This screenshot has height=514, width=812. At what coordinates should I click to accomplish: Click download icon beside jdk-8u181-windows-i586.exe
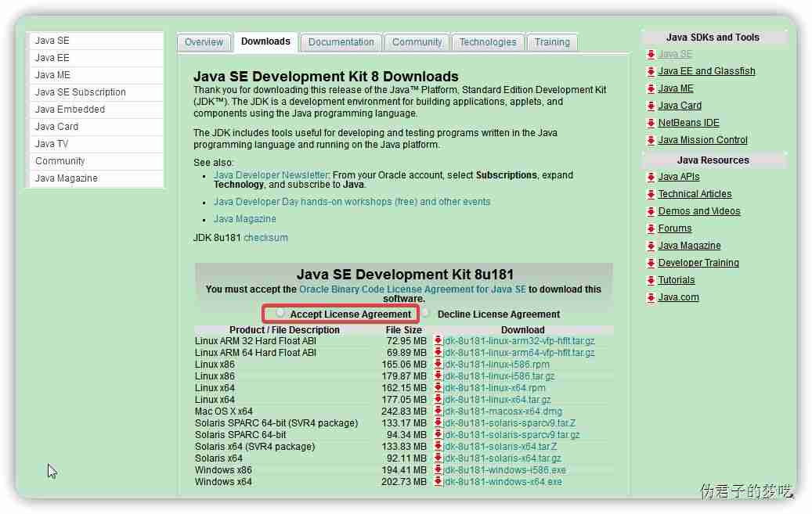pos(438,470)
